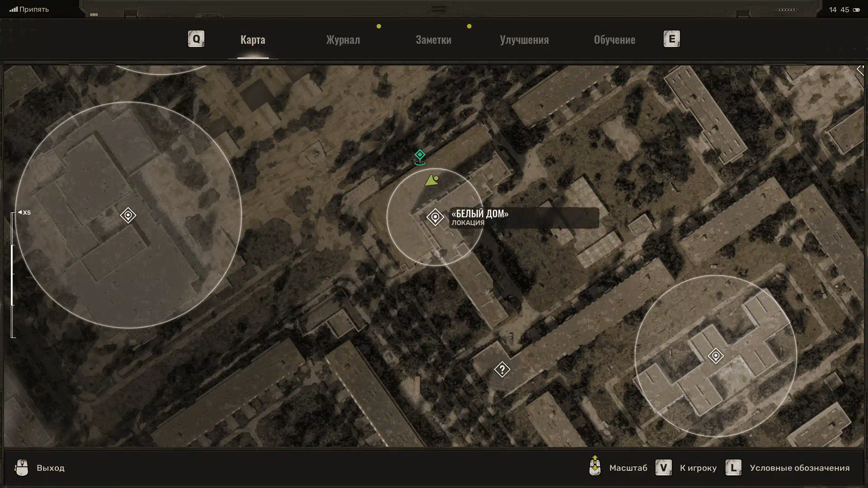Open the Журнал tab
Screen dimensions: 868x488
pos(343,40)
